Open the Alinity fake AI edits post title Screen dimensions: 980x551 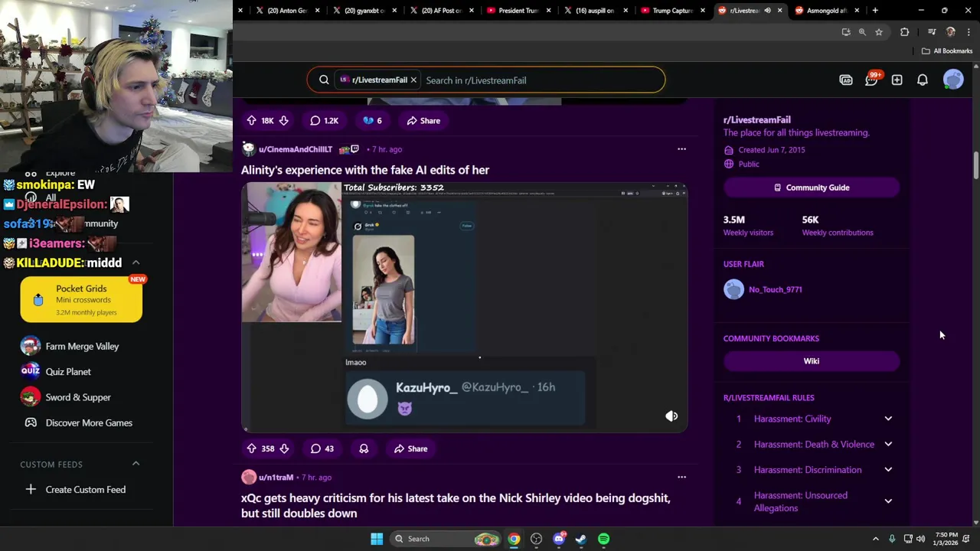tap(365, 170)
